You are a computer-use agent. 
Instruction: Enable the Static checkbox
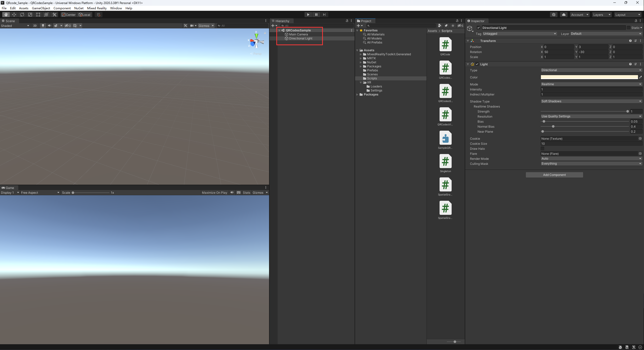click(x=629, y=28)
